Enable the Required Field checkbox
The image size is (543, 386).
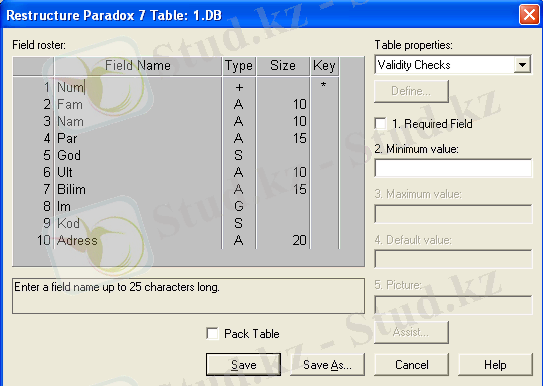click(x=381, y=124)
